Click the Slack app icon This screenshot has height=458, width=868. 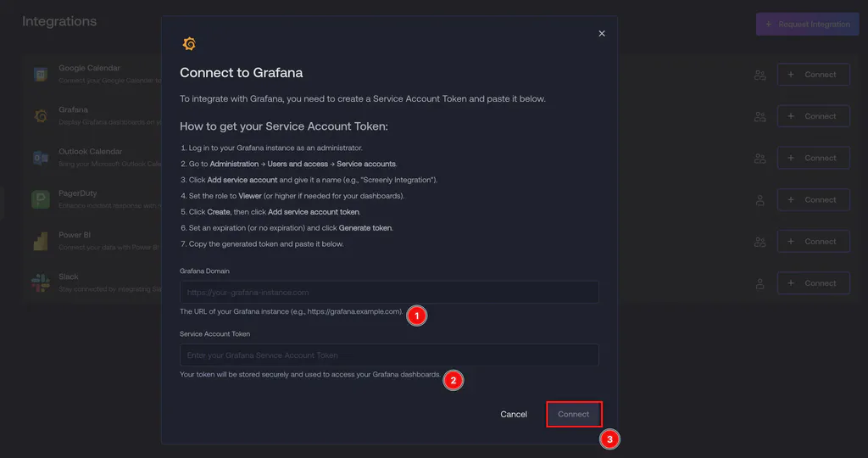click(x=41, y=283)
